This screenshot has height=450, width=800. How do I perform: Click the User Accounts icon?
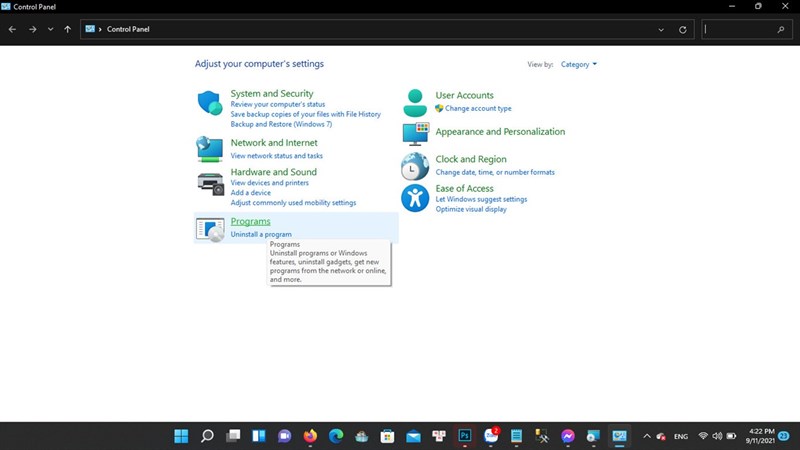point(415,102)
